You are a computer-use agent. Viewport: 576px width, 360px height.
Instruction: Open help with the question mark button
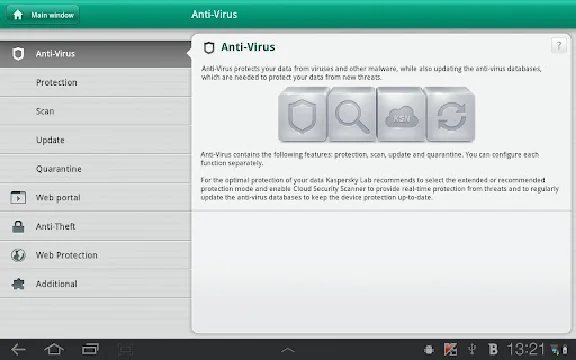point(559,46)
